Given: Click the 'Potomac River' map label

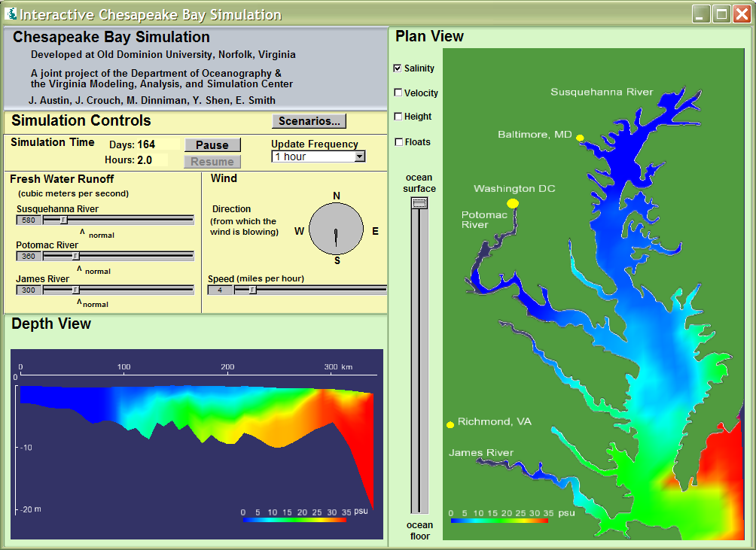Looking at the screenshot, I should point(484,220).
